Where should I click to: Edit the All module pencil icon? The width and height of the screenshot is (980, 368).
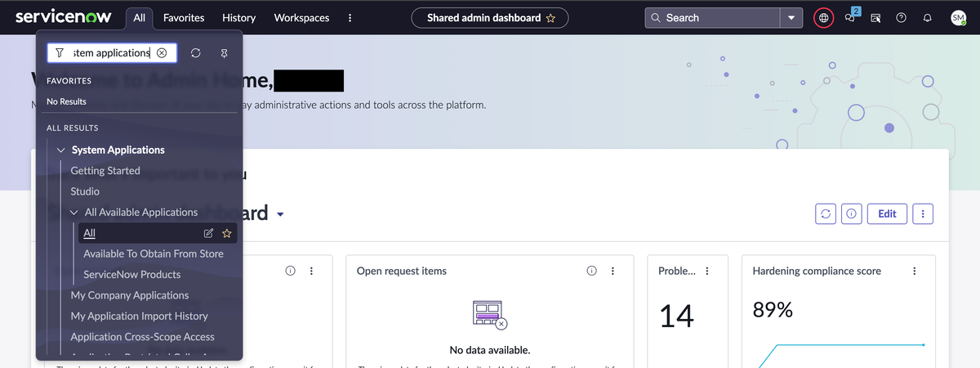(208, 233)
